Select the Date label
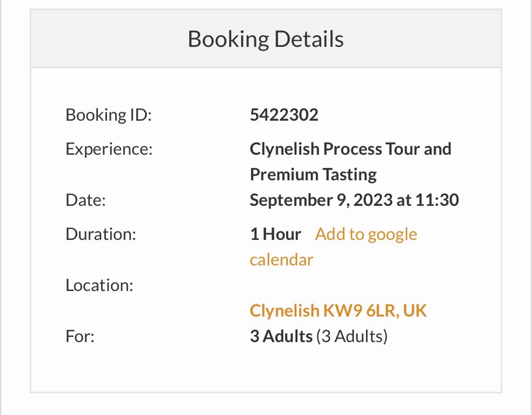Image resolution: width=532 pixels, height=415 pixels. (x=86, y=201)
